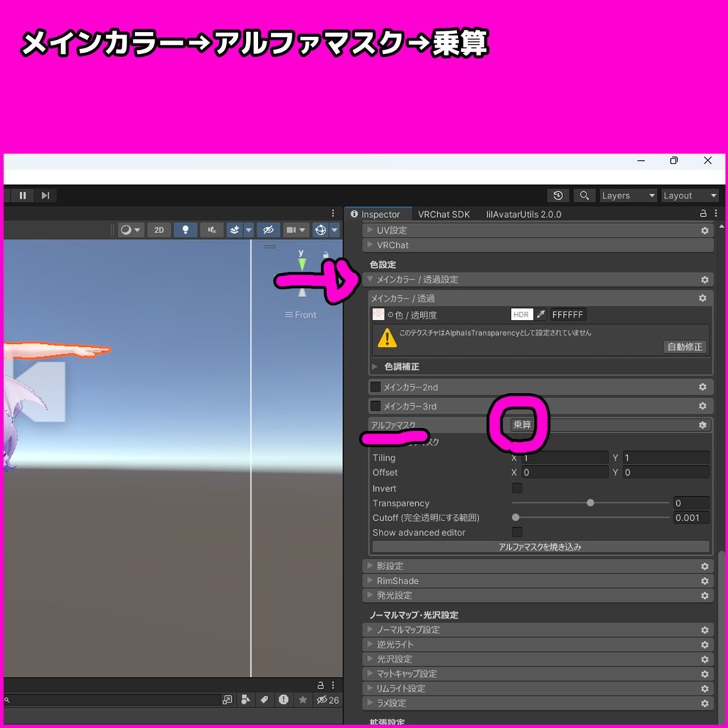Click the Tiling Y field
728x728 pixels.
[665, 457]
